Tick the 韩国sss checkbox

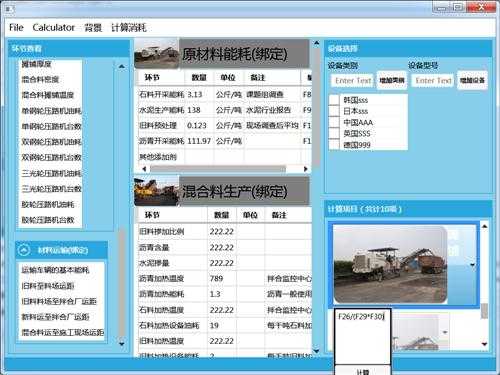(334, 100)
